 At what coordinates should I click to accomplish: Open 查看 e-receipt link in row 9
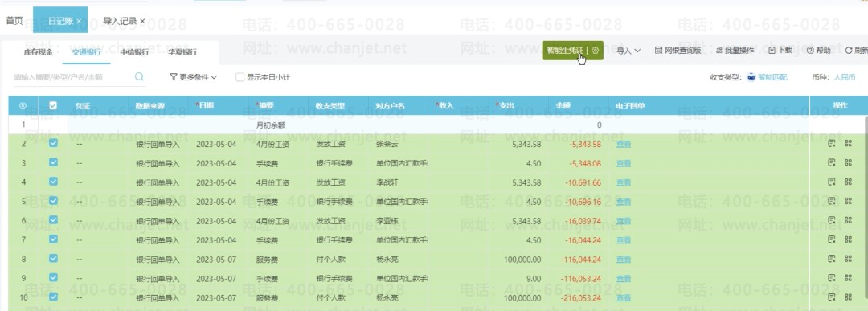pos(624,278)
